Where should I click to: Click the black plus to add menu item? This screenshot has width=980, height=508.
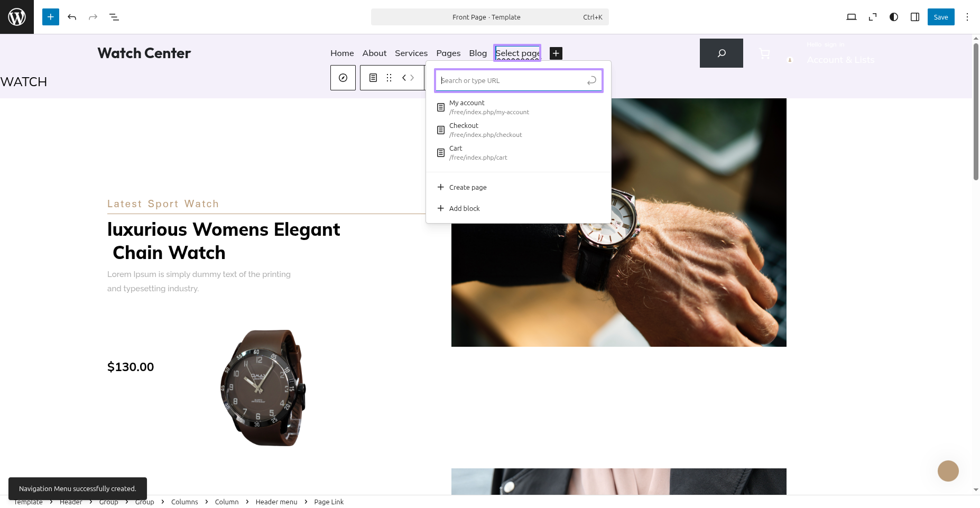click(556, 53)
